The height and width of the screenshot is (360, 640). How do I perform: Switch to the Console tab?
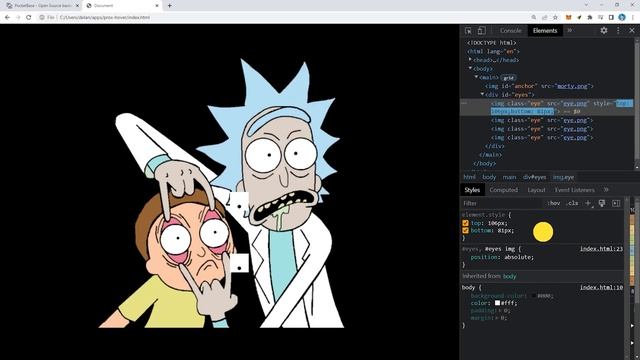pos(510,31)
